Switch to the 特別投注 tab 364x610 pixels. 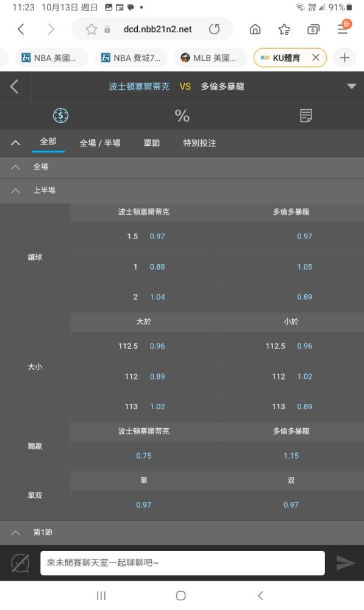point(199,143)
